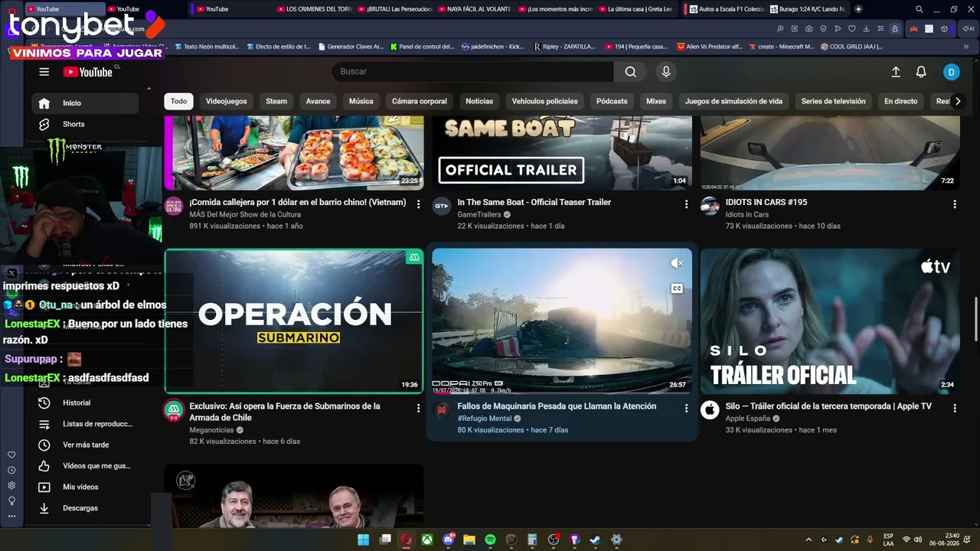The height and width of the screenshot is (551, 980).
Task: Open Historial in the sidebar
Action: click(86, 403)
